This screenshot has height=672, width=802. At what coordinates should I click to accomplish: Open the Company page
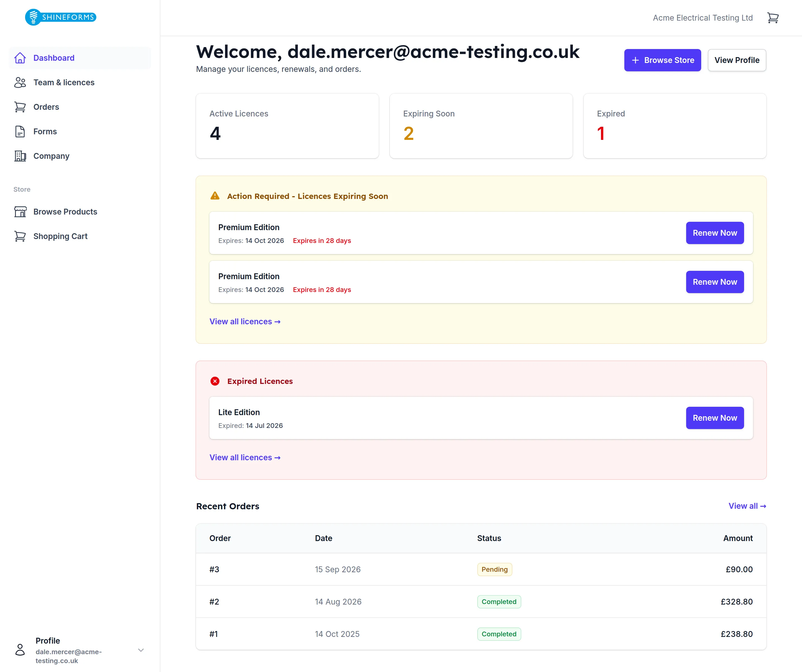point(80,156)
